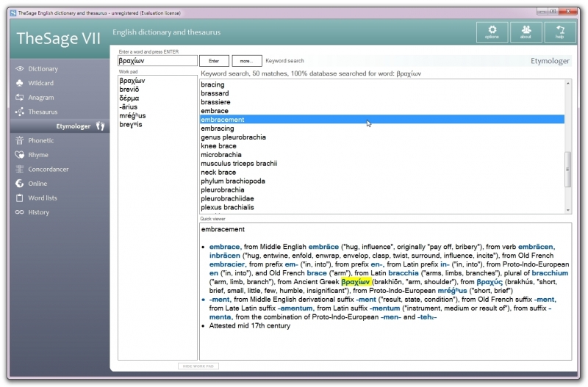The height and width of the screenshot is (387, 588).
Task: Follow the 'bracchium' link in quick viewer
Action: point(550,273)
